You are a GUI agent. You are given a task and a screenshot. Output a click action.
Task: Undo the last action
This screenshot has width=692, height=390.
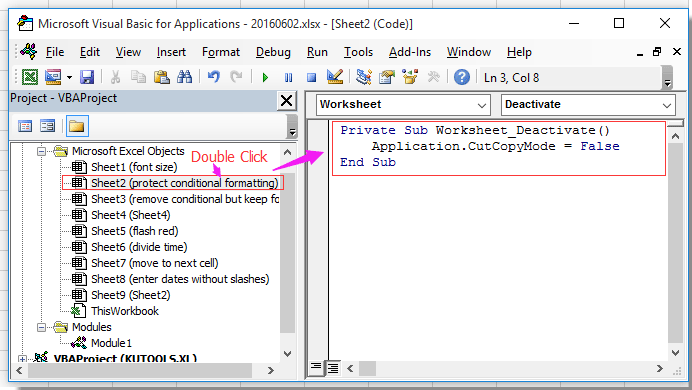(214, 77)
